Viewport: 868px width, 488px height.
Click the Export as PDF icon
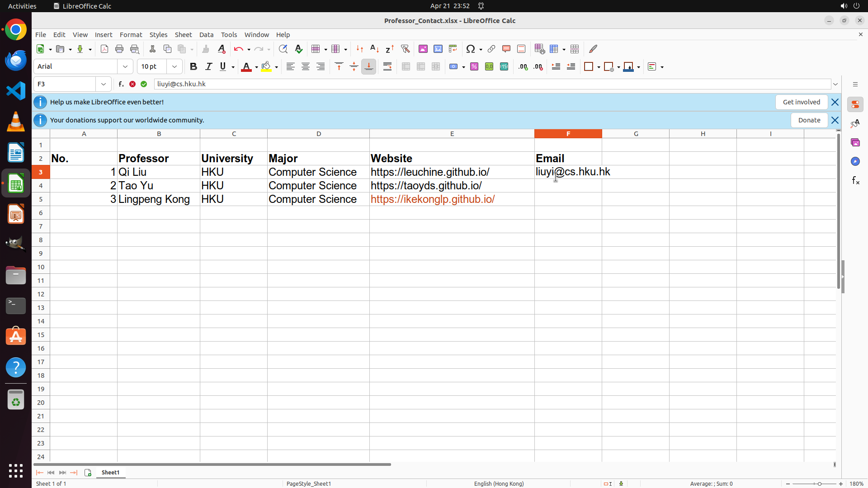click(x=104, y=49)
